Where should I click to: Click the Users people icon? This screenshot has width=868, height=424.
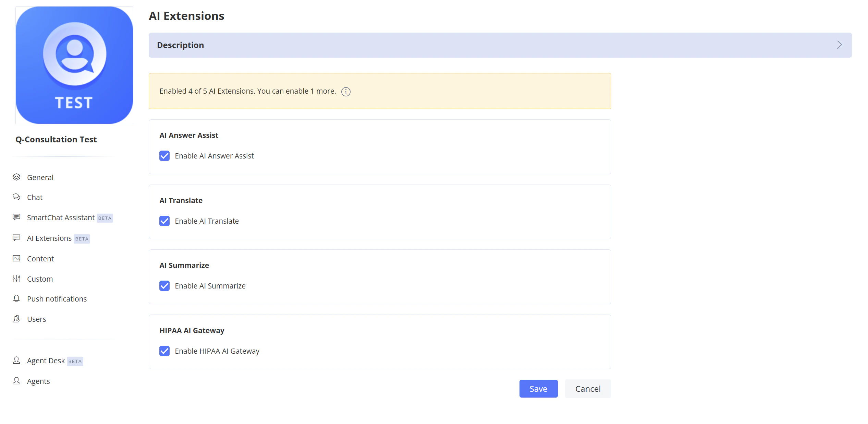(x=16, y=319)
